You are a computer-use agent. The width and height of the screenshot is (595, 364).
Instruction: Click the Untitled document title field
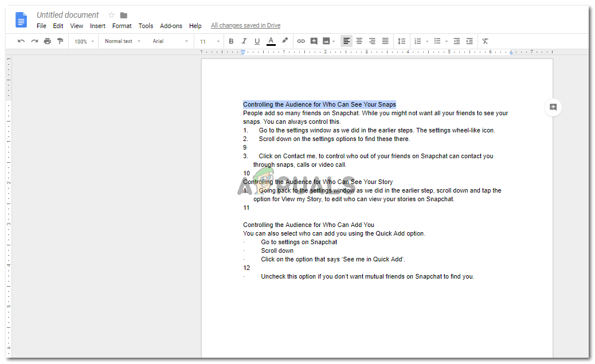pos(68,15)
